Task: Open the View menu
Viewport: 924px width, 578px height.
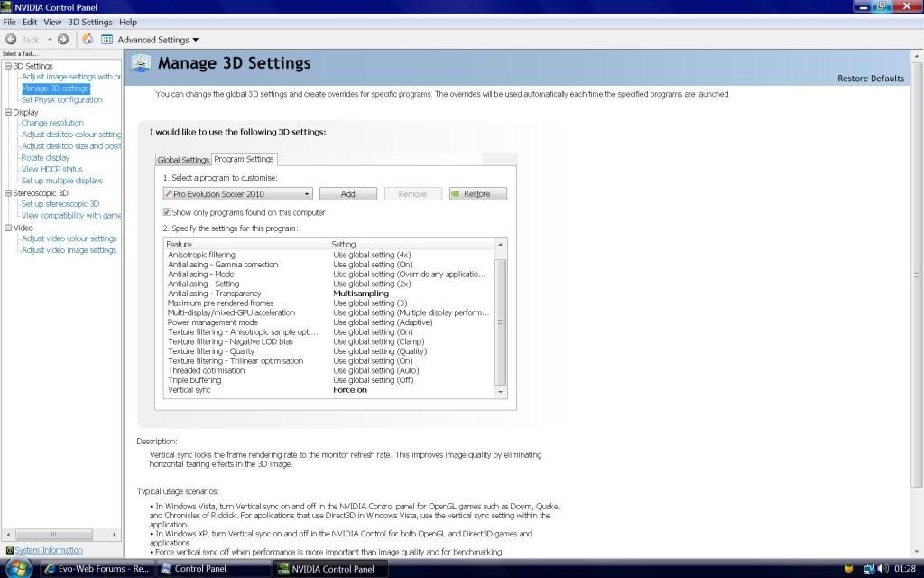Action: [52, 22]
